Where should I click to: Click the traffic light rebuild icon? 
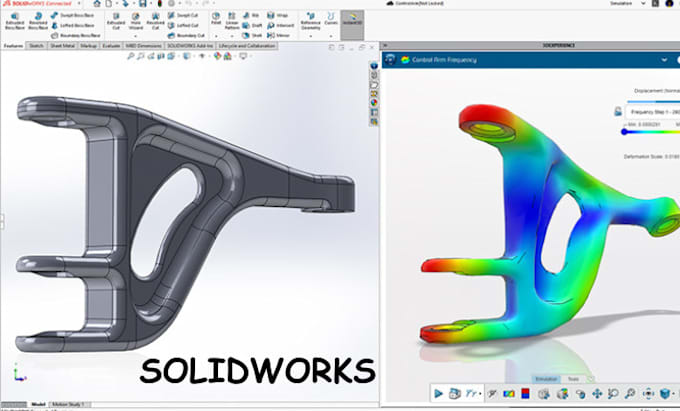pos(160,3)
